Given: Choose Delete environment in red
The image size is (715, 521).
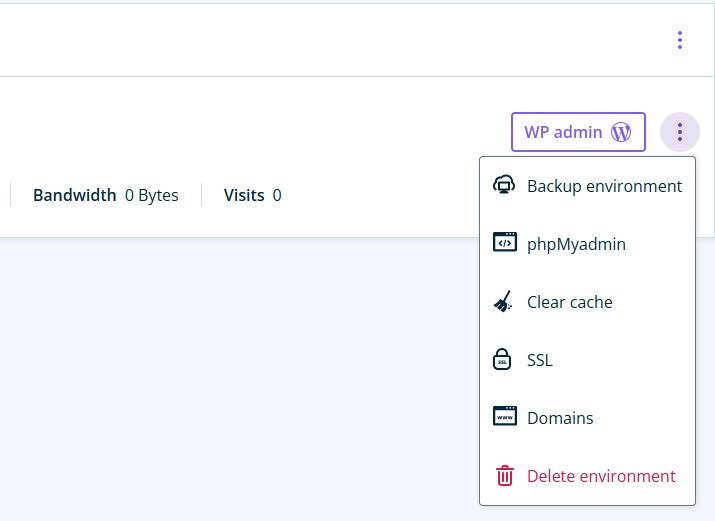Looking at the screenshot, I should [587, 476].
